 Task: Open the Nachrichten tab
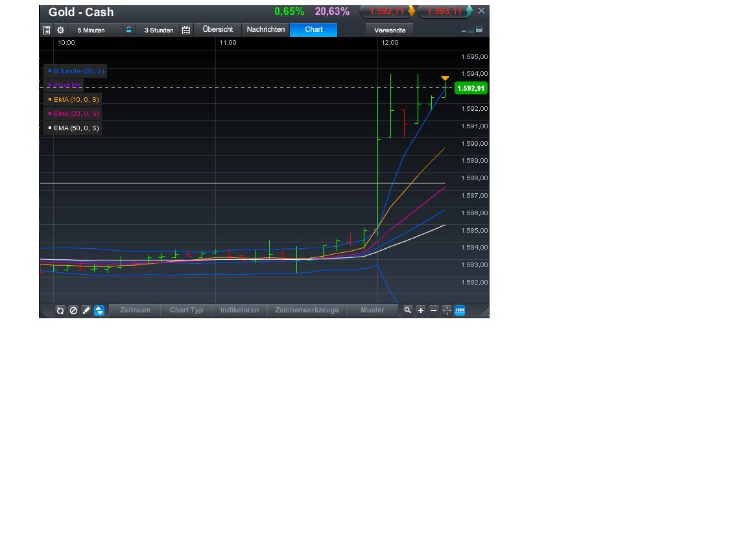(x=265, y=29)
